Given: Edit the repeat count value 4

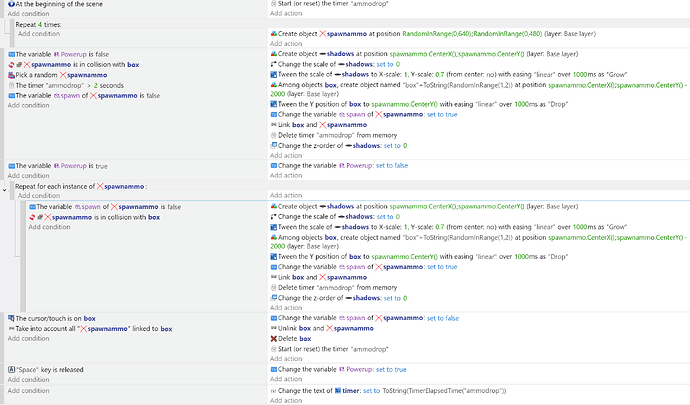Looking at the screenshot, I should 40,25.
